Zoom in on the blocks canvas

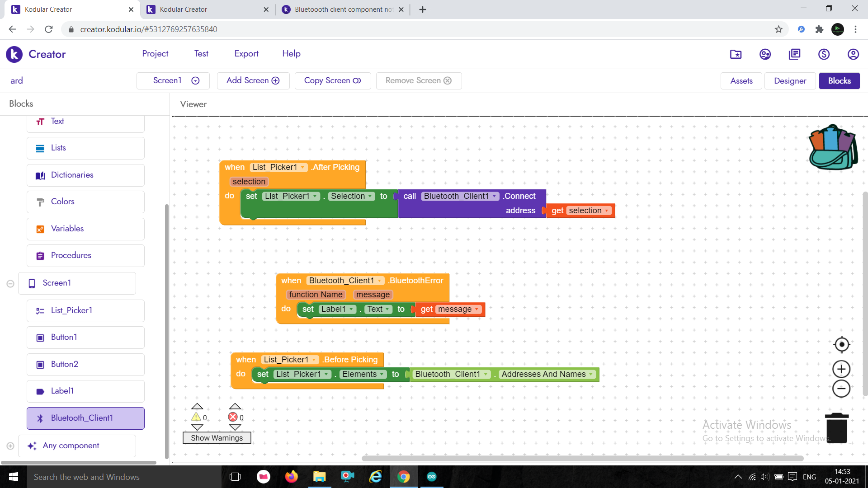841,369
